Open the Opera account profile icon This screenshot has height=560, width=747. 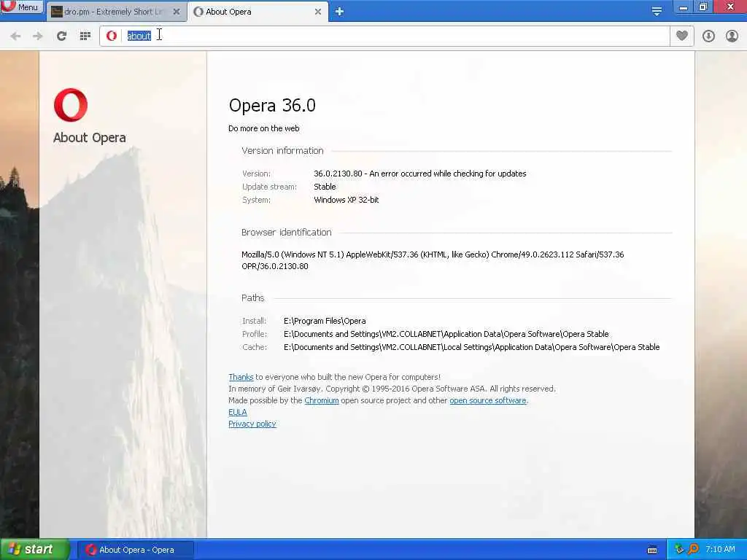732,36
